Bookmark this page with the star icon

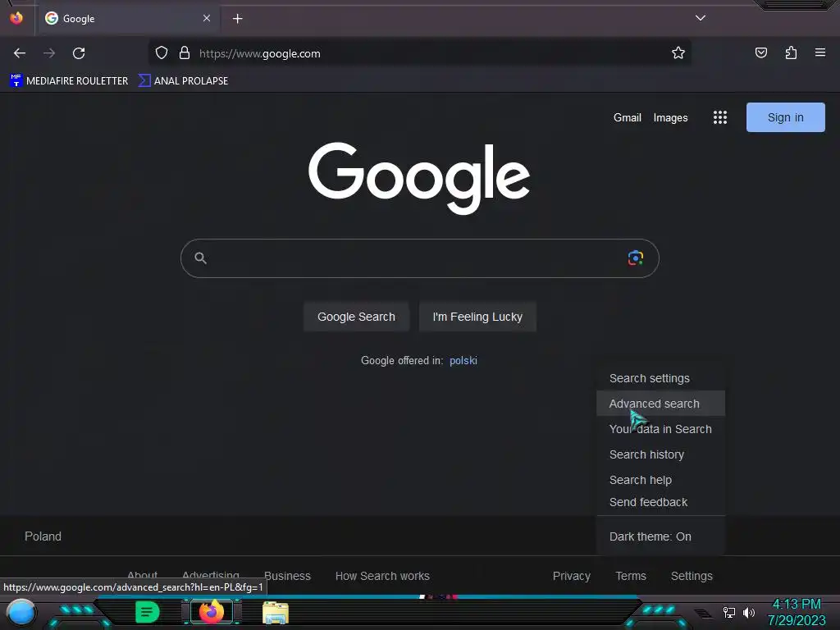click(678, 52)
